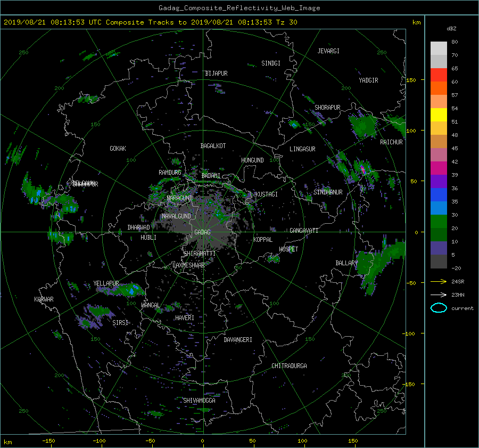Click the RAMDURG city label
This screenshot has width=479, height=448.
tap(170, 173)
